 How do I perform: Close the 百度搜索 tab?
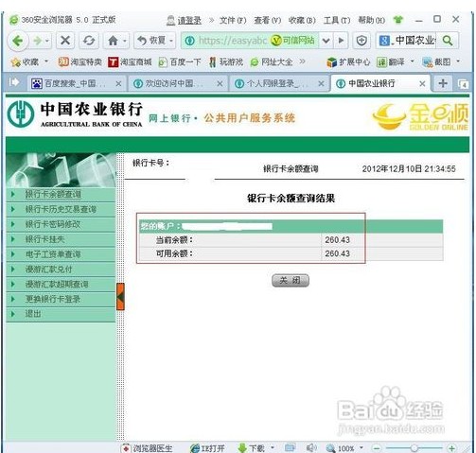(x=118, y=84)
